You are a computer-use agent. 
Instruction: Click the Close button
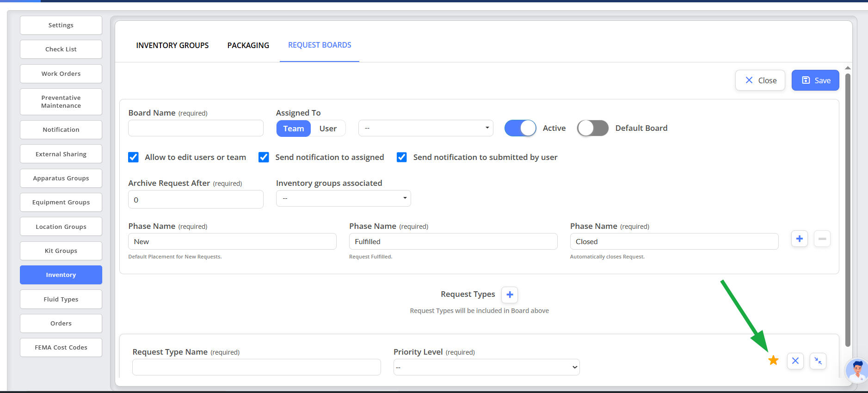[760, 80]
